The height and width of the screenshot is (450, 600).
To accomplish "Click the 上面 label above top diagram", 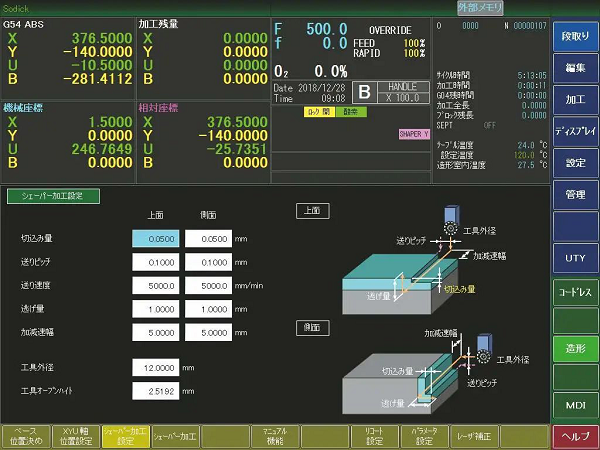I will coord(313,210).
